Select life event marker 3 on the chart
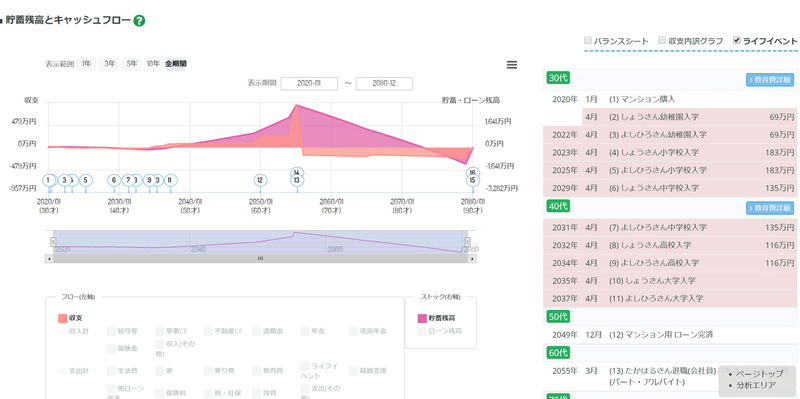Viewport: 800px width, 399px height. tap(64, 180)
